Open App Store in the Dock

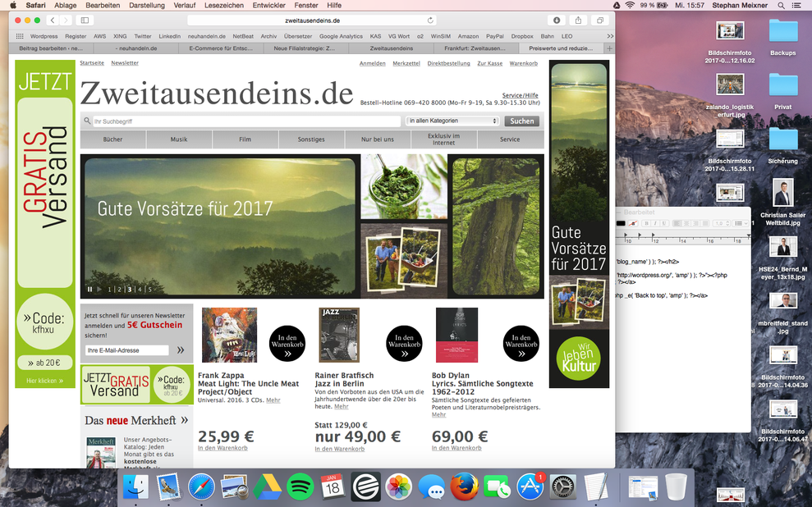(x=530, y=486)
